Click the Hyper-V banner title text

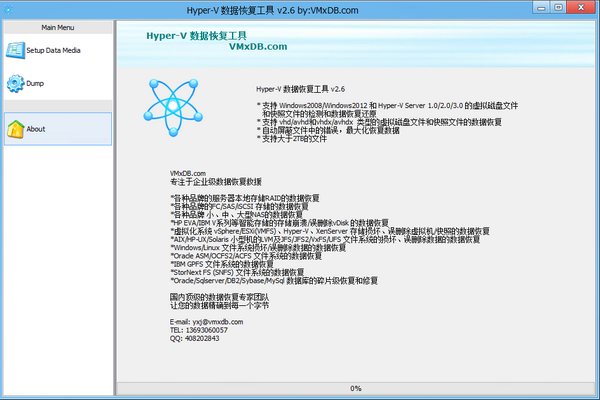[x=196, y=36]
